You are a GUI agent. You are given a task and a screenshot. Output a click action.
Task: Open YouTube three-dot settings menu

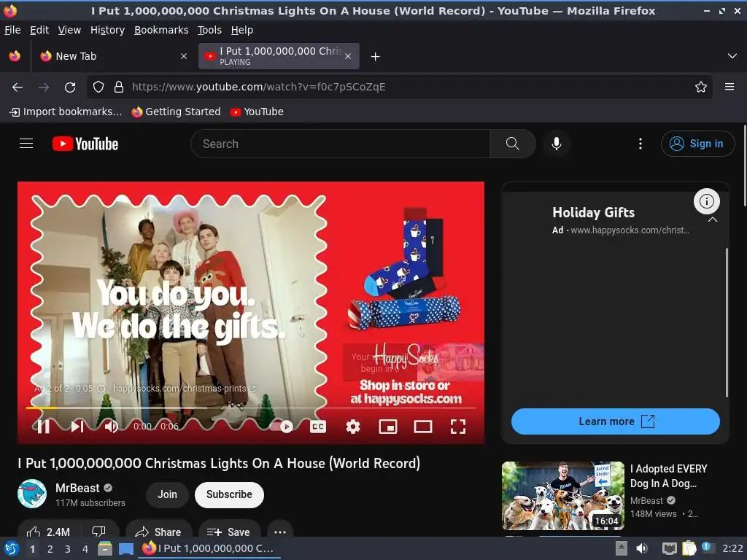pyautogui.click(x=640, y=144)
